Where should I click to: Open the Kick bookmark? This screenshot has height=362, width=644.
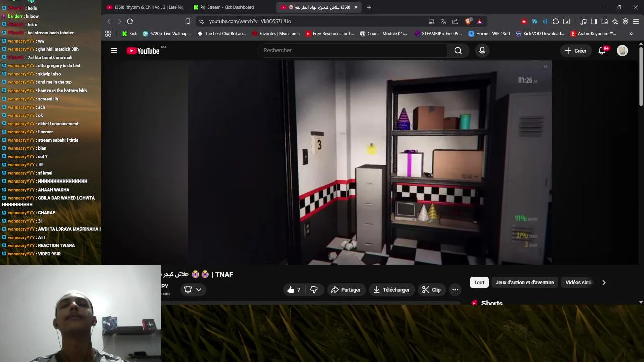pos(129,34)
